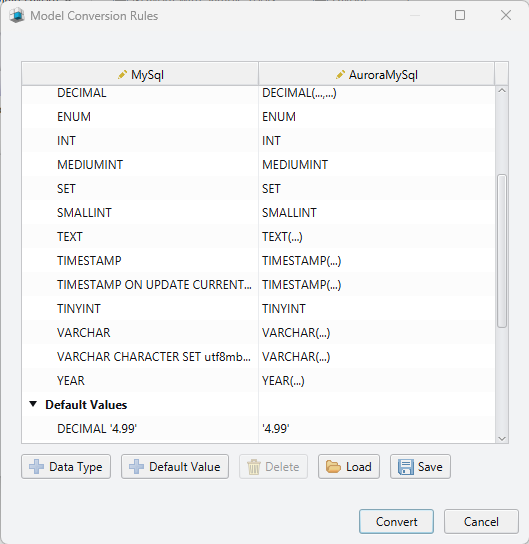Click the scroll up arrow of rules list
Image resolution: width=529 pixels, height=544 pixels.
coord(502,91)
